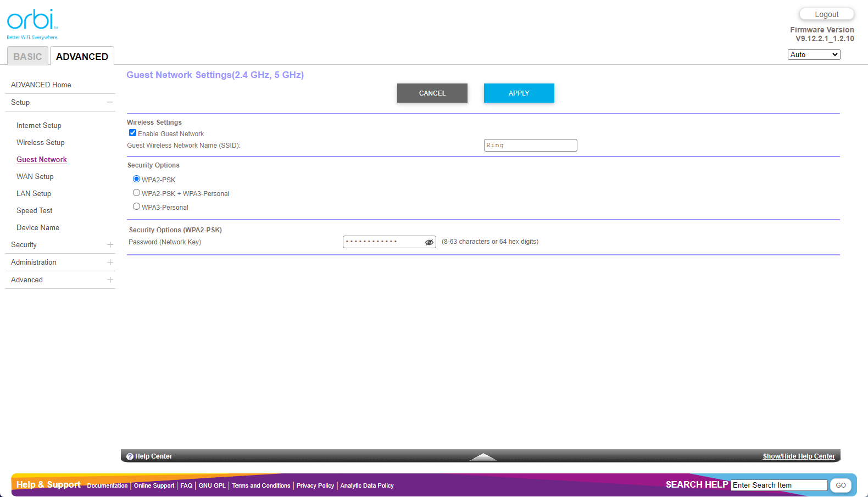Expand the Advanced menu section
This screenshot has height=497, width=868.
tap(110, 280)
